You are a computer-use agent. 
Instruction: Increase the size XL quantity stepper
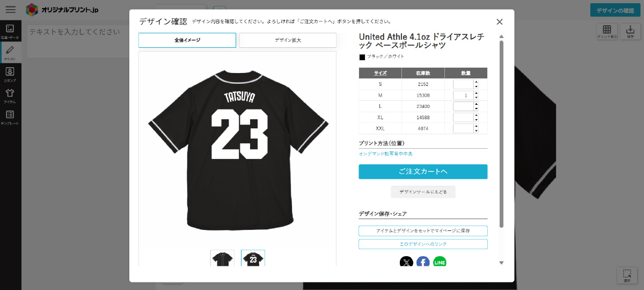pos(476,115)
